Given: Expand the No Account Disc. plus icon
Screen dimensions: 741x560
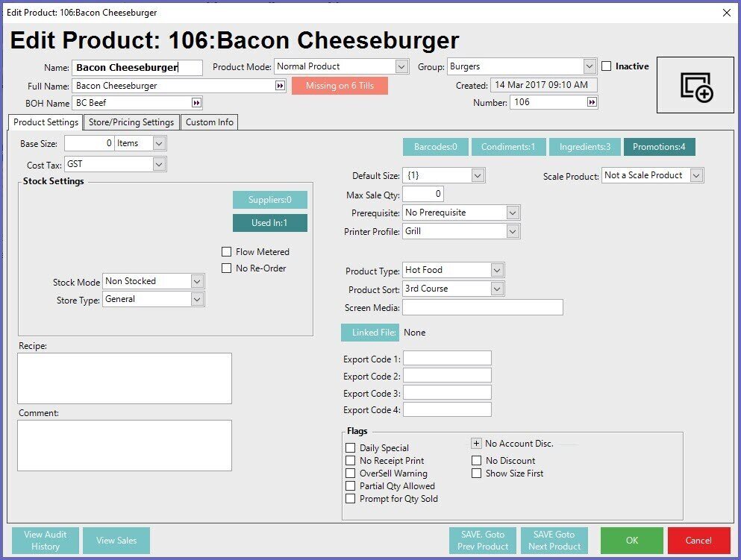Looking at the screenshot, I should (476, 444).
